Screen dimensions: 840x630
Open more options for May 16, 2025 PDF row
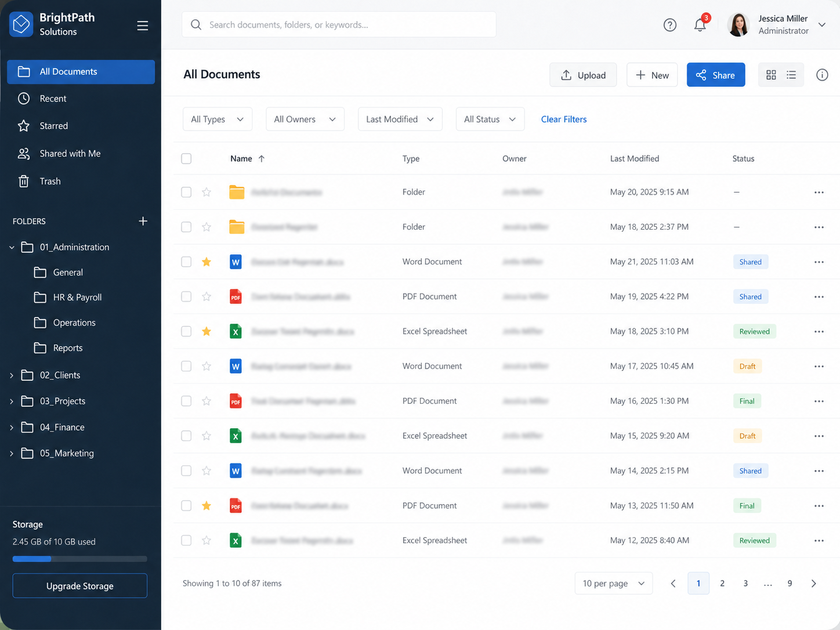pyautogui.click(x=819, y=401)
